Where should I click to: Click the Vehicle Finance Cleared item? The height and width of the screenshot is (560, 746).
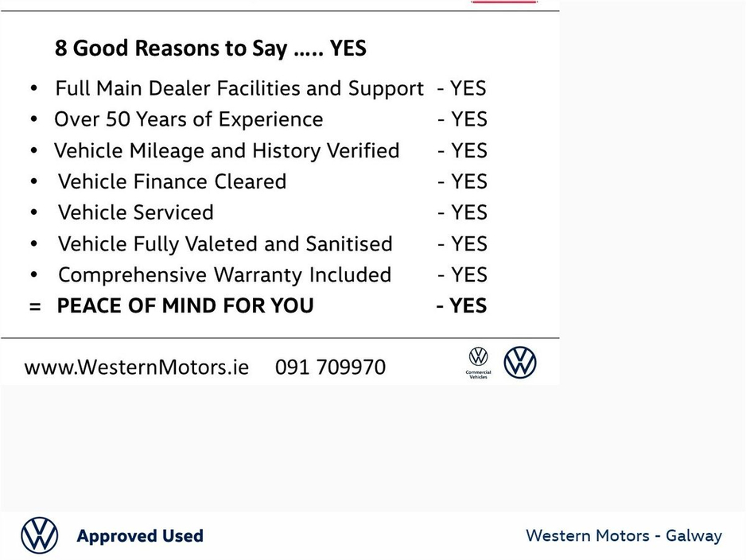[172, 181]
